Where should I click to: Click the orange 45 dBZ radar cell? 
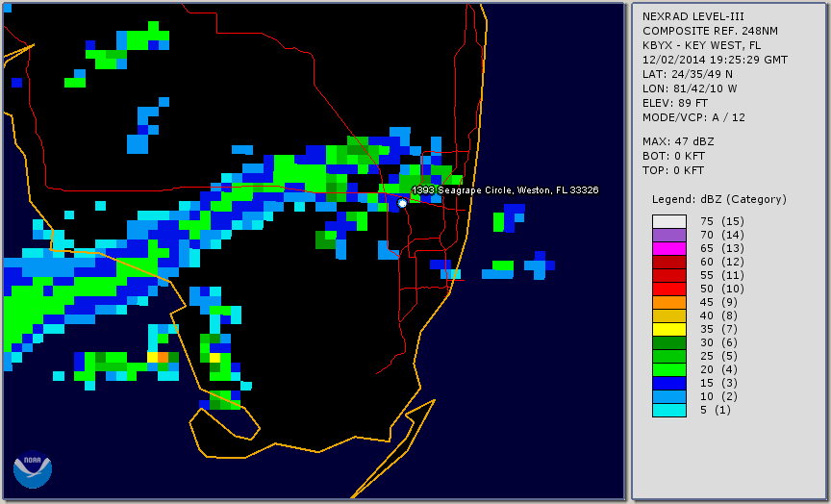[x=163, y=357]
